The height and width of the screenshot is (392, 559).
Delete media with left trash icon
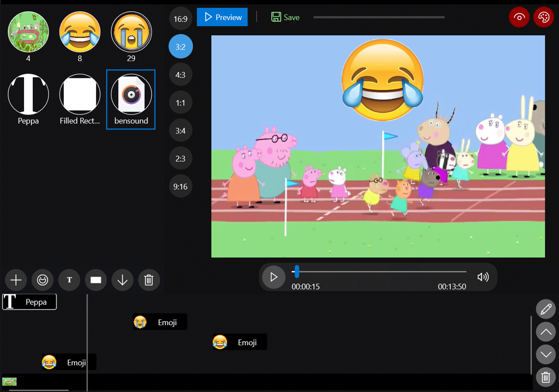[149, 280]
